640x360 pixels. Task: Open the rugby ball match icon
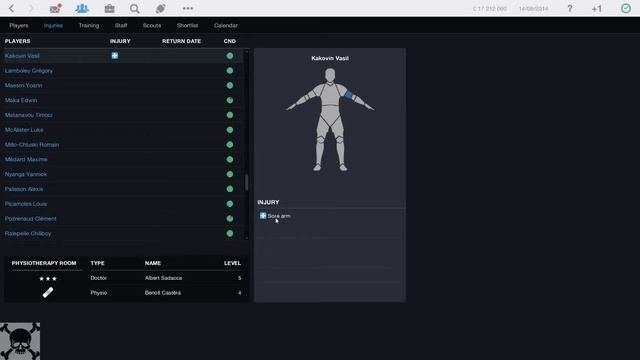tap(160, 8)
